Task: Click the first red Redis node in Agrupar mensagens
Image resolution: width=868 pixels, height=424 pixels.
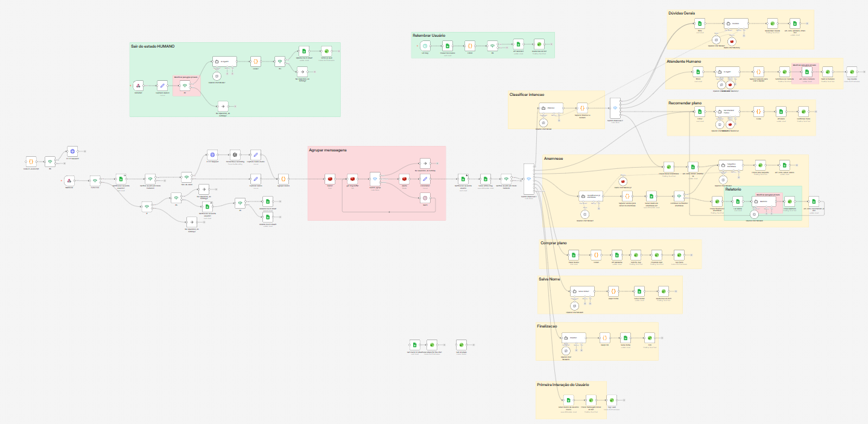Action: pyautogui.click(x=330, y=179)
